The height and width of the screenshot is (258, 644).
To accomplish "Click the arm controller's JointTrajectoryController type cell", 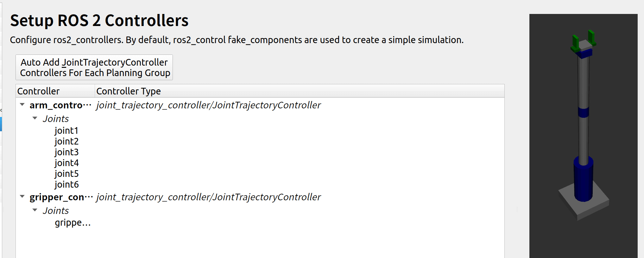I will 208,105.
